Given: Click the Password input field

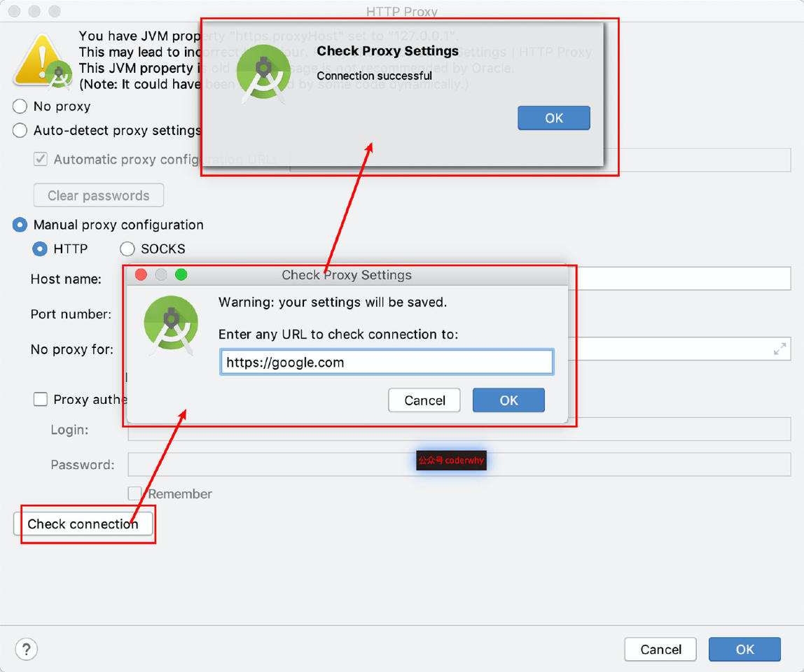Looking at the screenshot, I should 459,464.
